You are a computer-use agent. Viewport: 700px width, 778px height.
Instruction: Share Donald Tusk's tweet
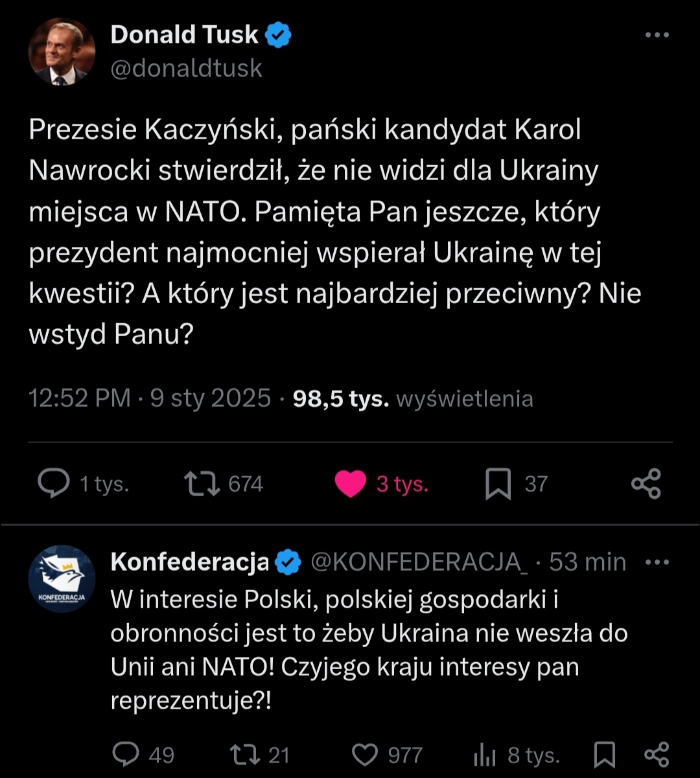[646, 484]
